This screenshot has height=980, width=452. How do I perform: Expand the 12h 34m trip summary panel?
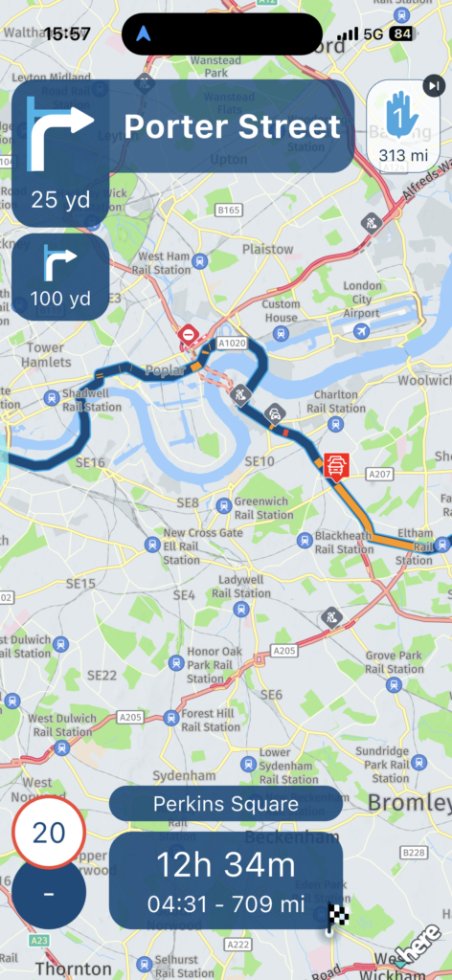point(226,880)
